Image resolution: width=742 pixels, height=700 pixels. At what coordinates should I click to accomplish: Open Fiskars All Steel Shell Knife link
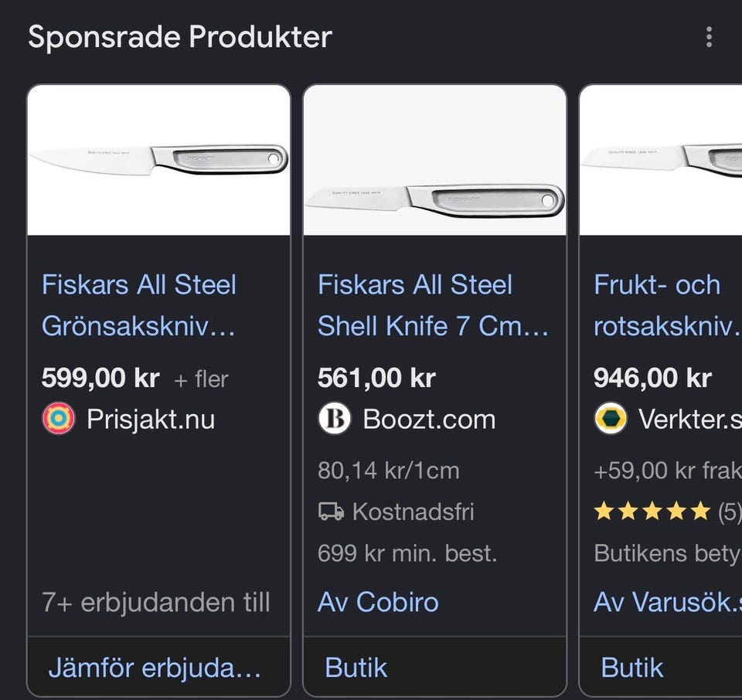[433, 305]
